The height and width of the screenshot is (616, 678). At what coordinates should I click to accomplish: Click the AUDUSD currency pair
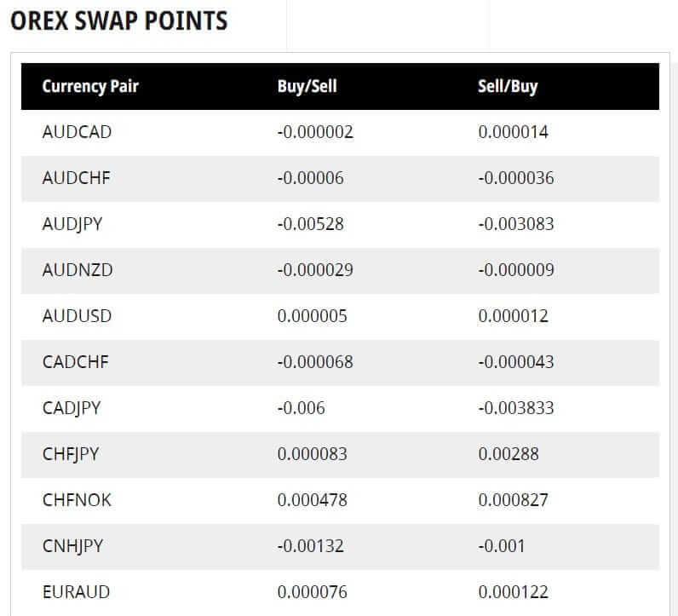pyautogui.click(x=77, y=316)
